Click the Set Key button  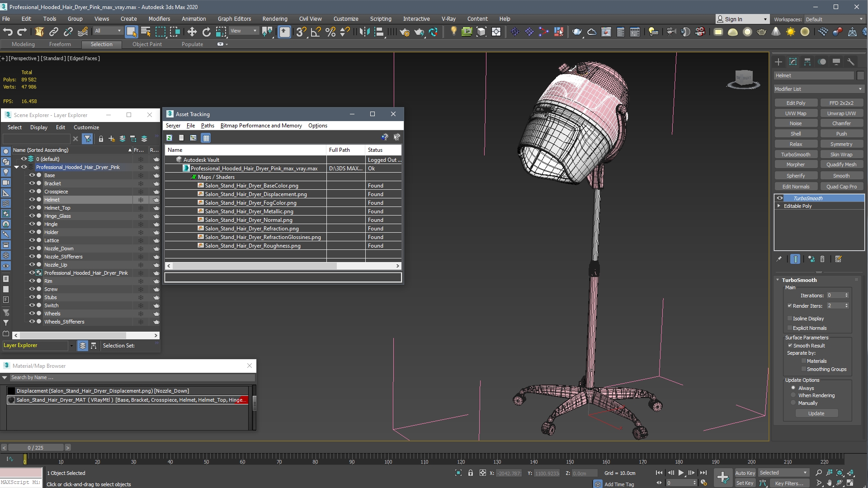(x=745, y=483)
